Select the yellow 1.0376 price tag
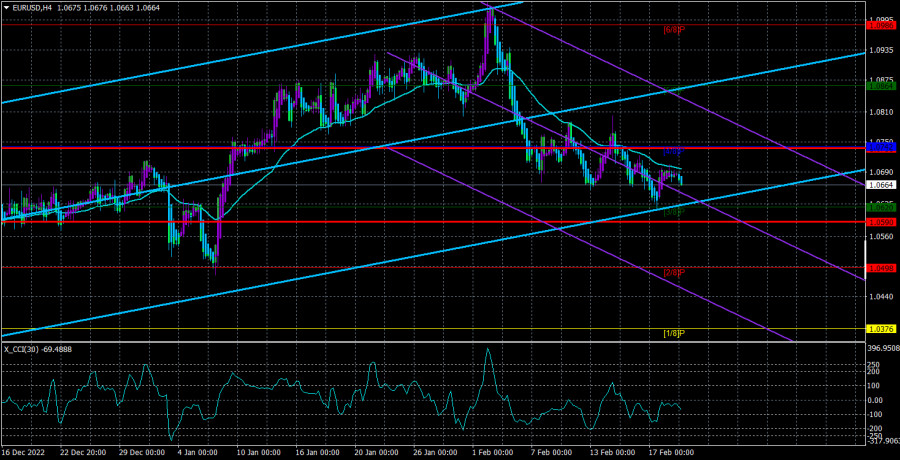Viewport: 900px width, 460px height. point(881,328)
